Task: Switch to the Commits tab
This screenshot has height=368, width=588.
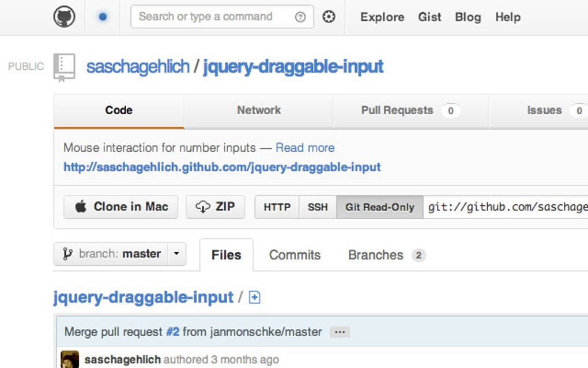Action: point(295,255)
